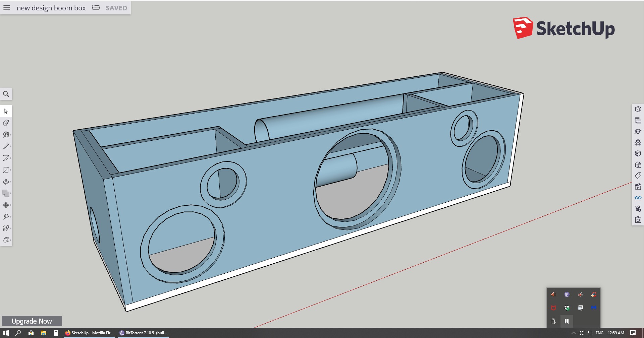
Task: Click the model title 'new design boom box'
Action: 51,8
